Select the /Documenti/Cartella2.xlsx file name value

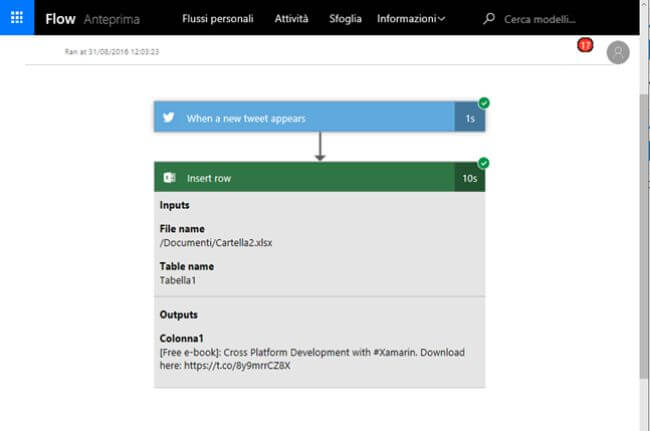click(x=216, y=243)
